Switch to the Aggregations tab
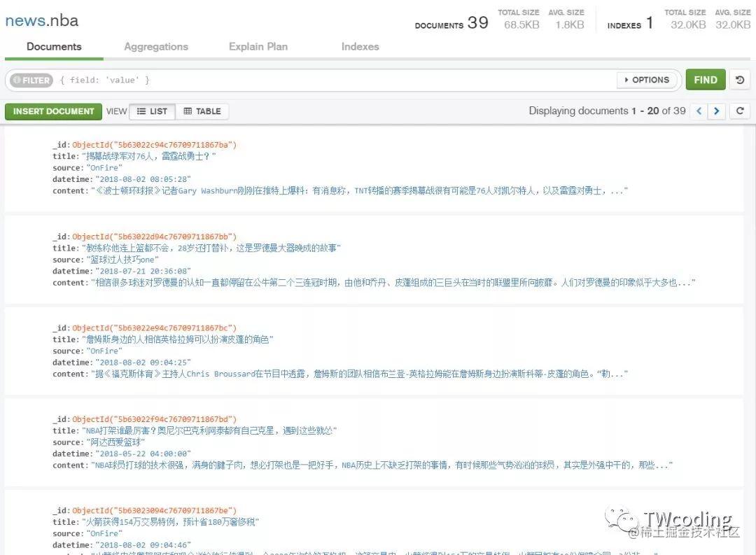 [155, 47]
